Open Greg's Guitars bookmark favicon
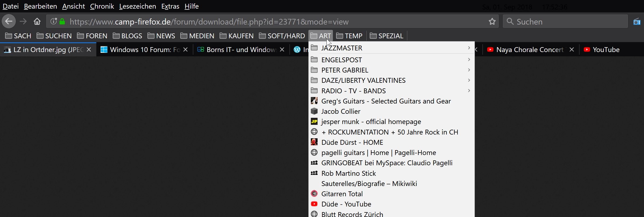Image resolution: width=644 pixels, height=217 pixels. (314, 101)
